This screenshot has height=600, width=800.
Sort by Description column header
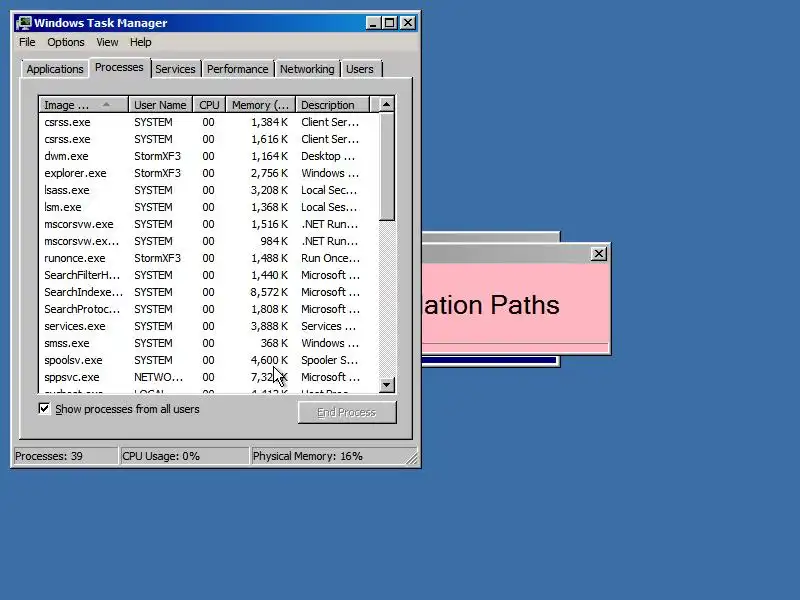(332, 105)
